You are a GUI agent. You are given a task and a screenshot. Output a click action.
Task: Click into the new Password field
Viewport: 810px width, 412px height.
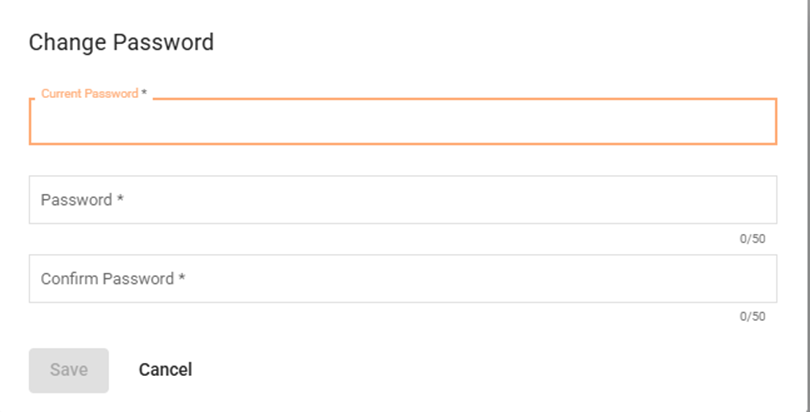pyautogui.click(x=402, y=200)
